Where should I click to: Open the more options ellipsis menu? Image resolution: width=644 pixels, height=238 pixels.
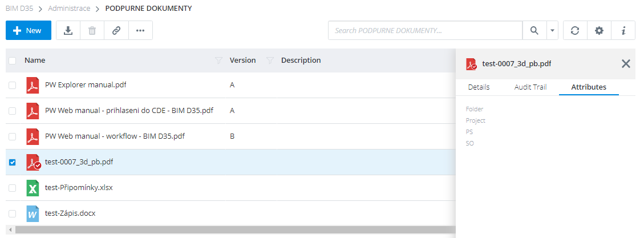point(140,31)
